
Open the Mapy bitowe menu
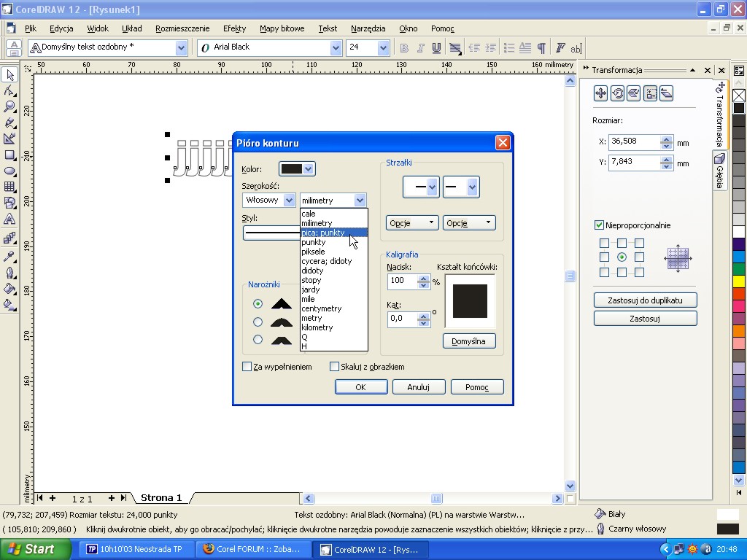click(282, 28)
